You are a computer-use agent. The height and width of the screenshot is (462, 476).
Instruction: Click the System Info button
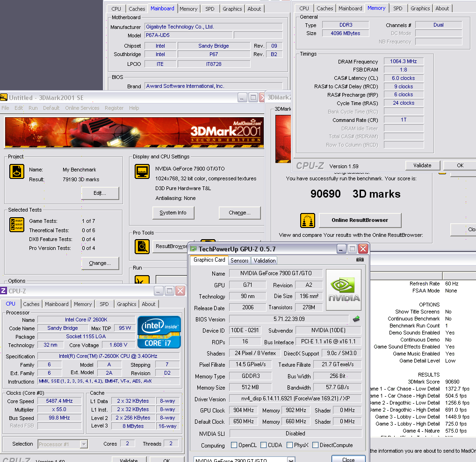click(173, 213)
